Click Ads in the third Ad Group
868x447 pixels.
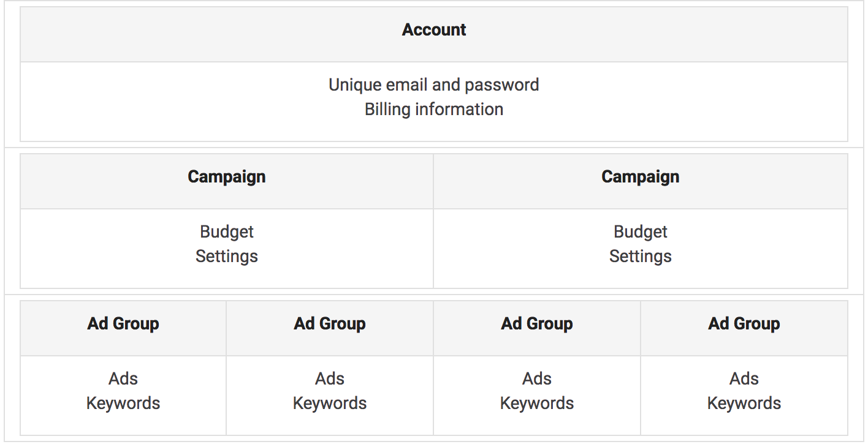pyautogui.click(x=537, y=378)
